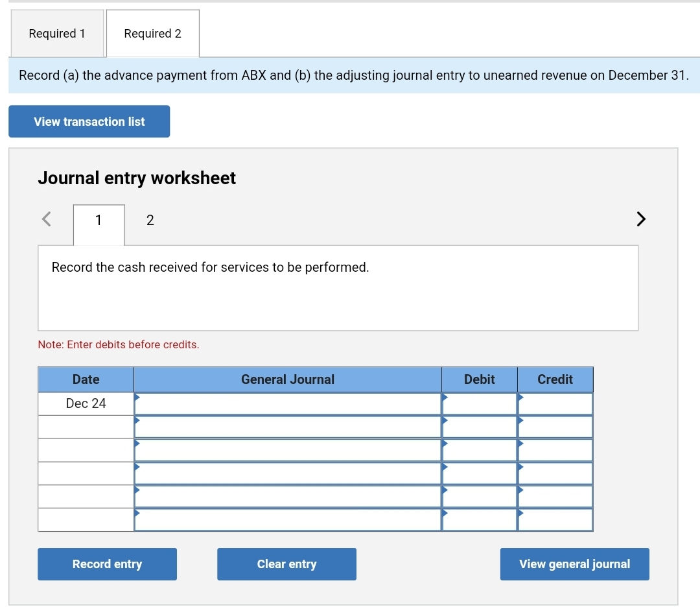Click the debit column arrow in the first row
Viewport: 700px width, 609px height.
(445, 399)
